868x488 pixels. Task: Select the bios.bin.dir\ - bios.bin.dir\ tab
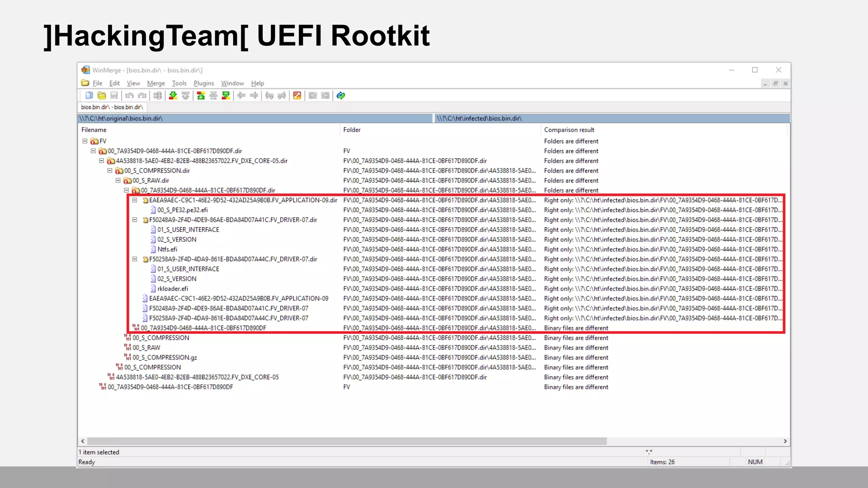coord(112,107)
